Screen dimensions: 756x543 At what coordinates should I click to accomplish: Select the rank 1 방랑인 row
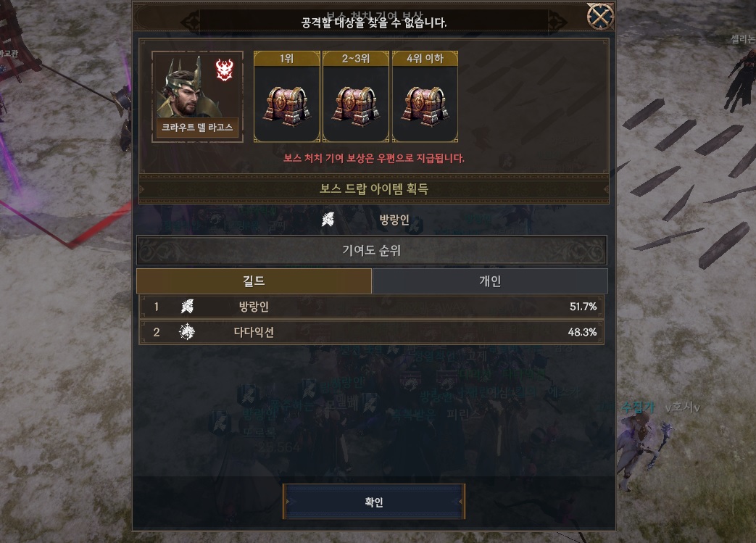click(x=371, y=307)
